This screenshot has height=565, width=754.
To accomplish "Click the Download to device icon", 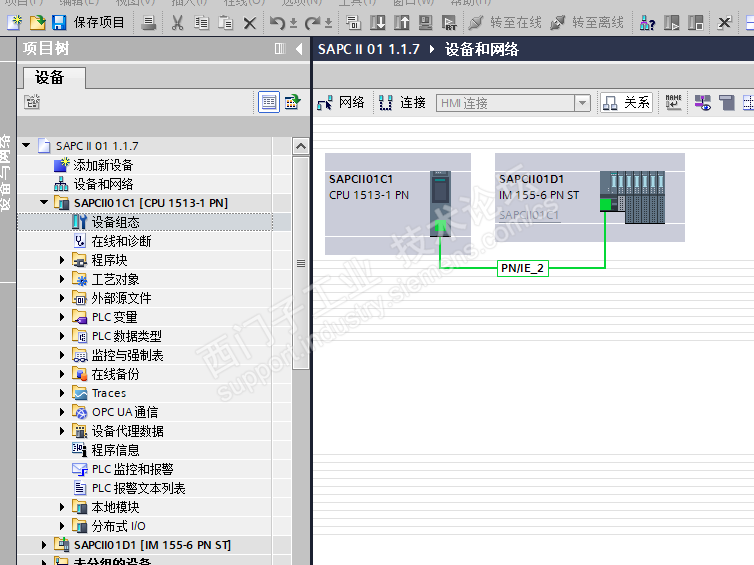I will [377, 23].
